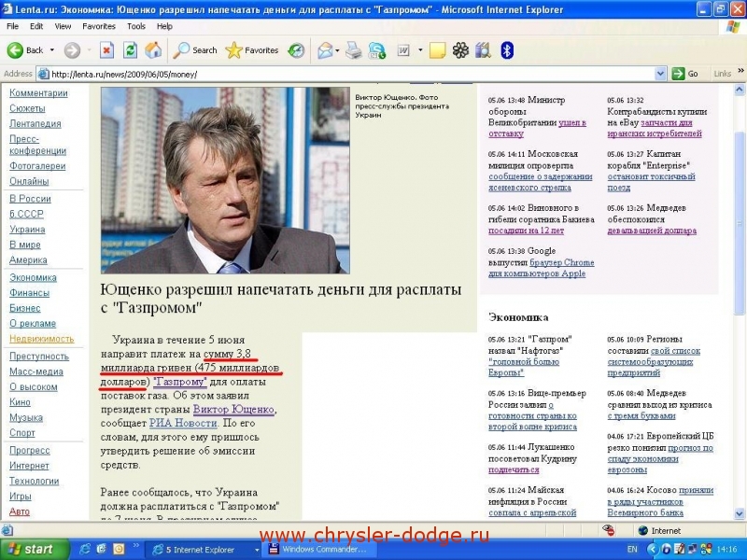Screen dimensions: 747x560
Task: Launch Internet Explorer from Quick Launch
Action: [x=85, y=550]
